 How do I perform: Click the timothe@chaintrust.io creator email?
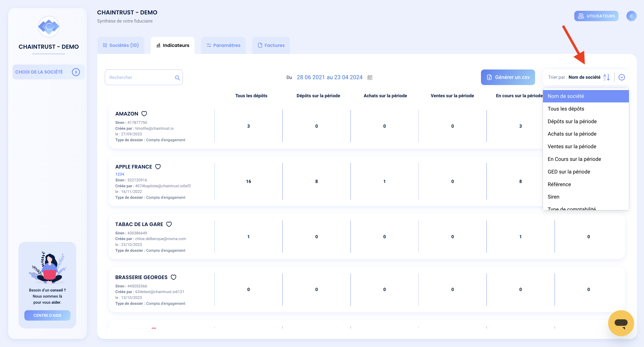(154, 128)
